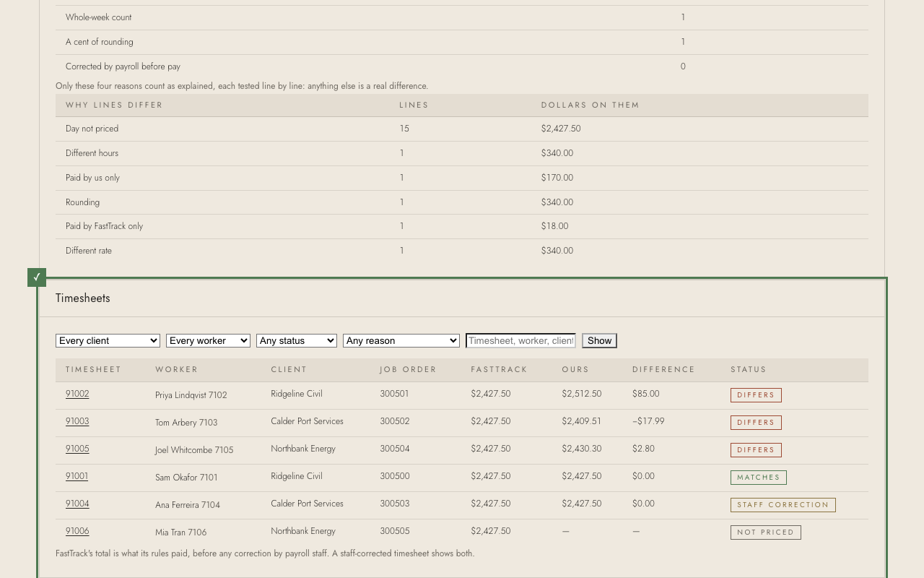Click the $2,430.30 Ours value
The width and height of the screenshot is (924, 578).
pos(582,449)
